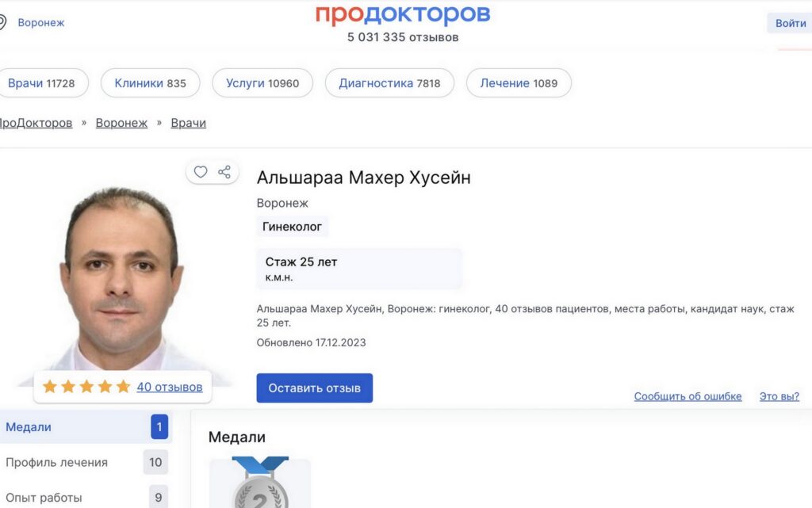The image size is (812, 508).
Task: Open the Лечение 1089 category
Action: click(519, 82)
